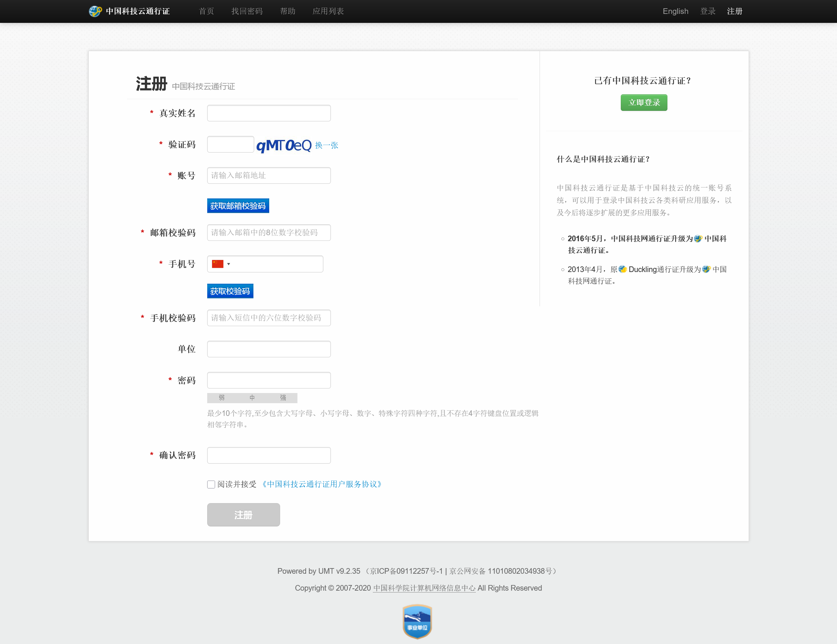Click the 获取校验码 button
Screen dimensions: 837x644
(230, 291)
